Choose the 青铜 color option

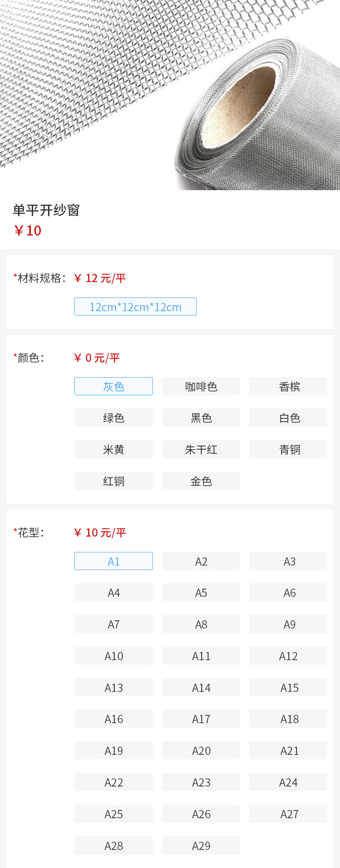288,449
